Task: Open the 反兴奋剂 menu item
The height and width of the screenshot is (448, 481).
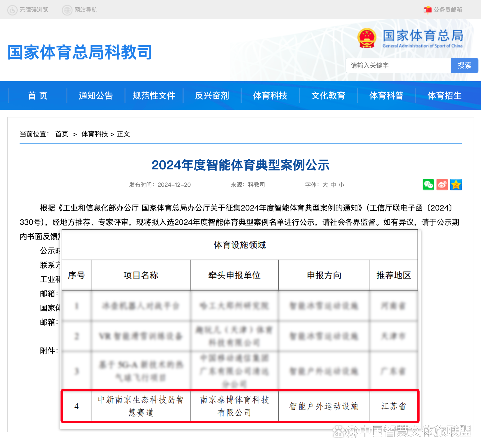Action: [x=212, y=96]
